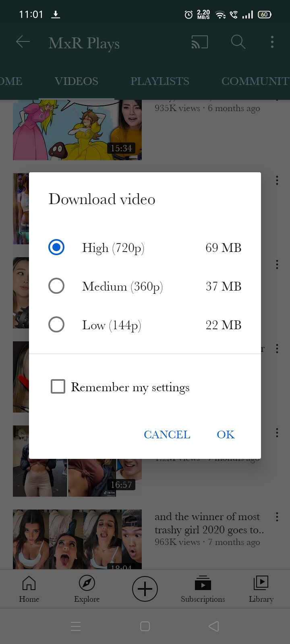290x644 pixels.
Task: Open the Cast to device icon
Action: [x=200, y=42]
